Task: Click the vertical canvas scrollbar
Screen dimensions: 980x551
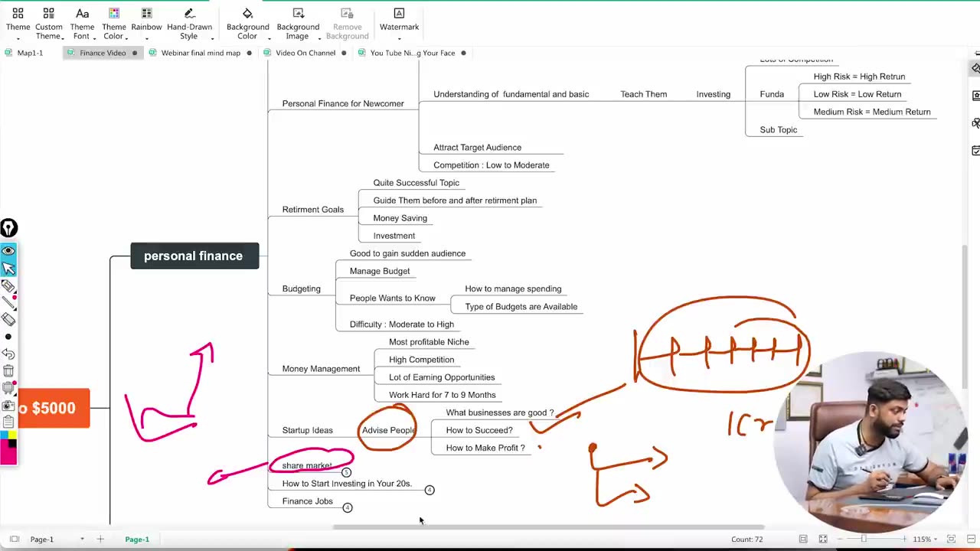Action: coord(966,315)
